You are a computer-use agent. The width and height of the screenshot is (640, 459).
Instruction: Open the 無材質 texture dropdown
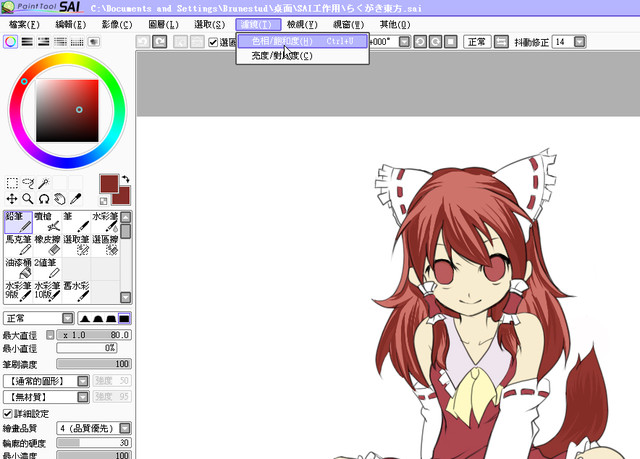pyautogui.click(x=46, y=397)
